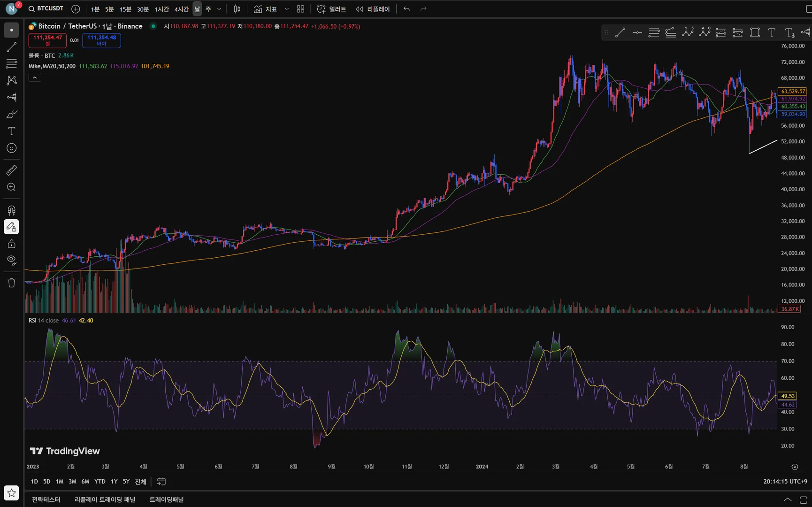Toggle the magnet mode icon
The image size is (812, 507).
(x=11, y=210)
